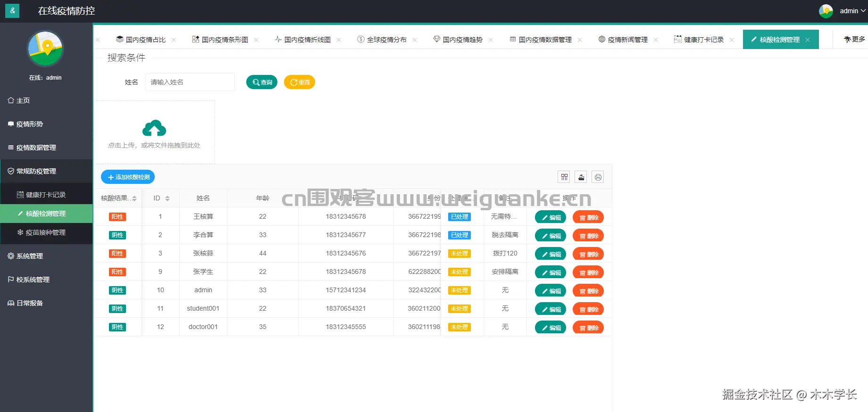Edit the row for 李合算
The width and height of the screenshot is (868, 412).
tap(551, 236)
